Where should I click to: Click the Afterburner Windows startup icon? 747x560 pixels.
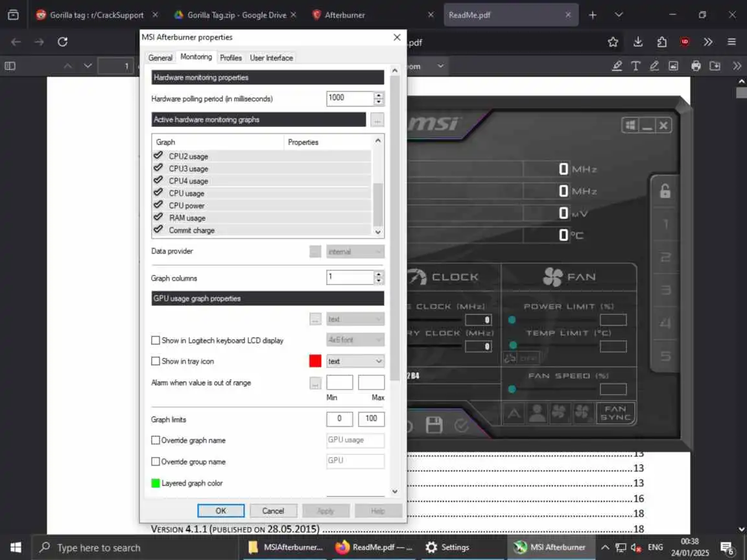click(630, 125)
